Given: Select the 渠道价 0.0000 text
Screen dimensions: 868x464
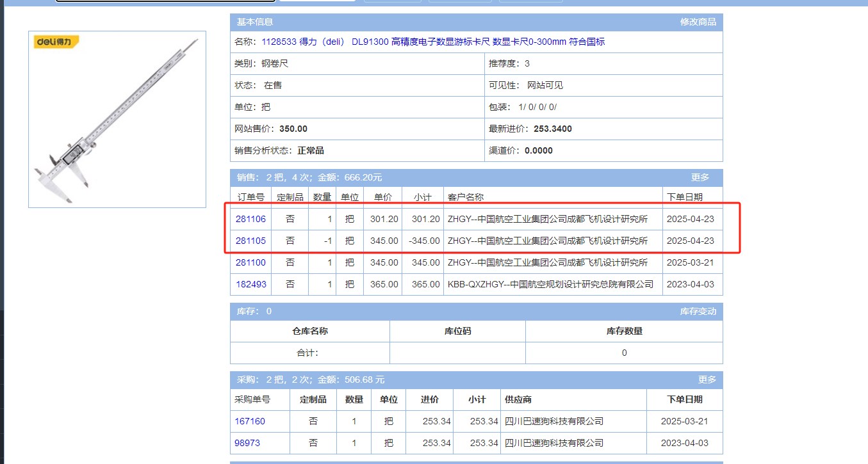Looking at the screenshot, I should pyautogui.click(x=521, y=150).
